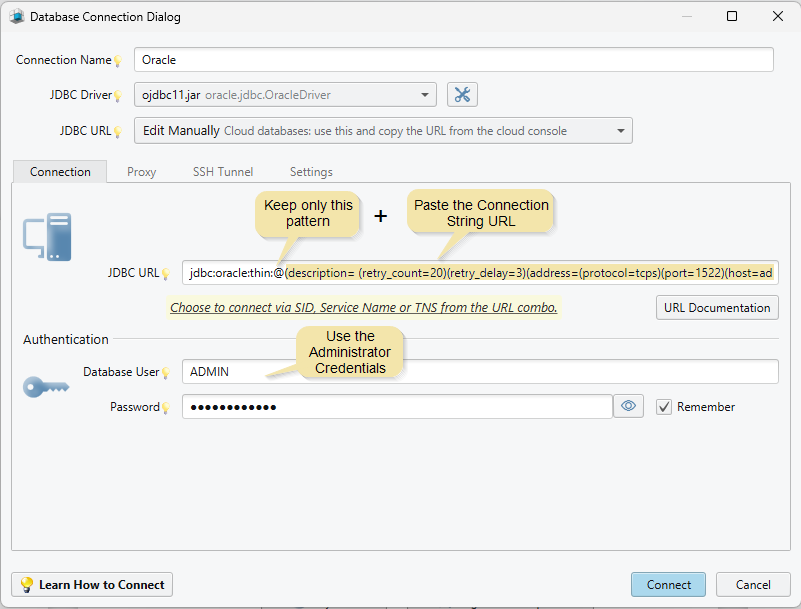Click the key icon in Authentication section

[x=45, y=388]
